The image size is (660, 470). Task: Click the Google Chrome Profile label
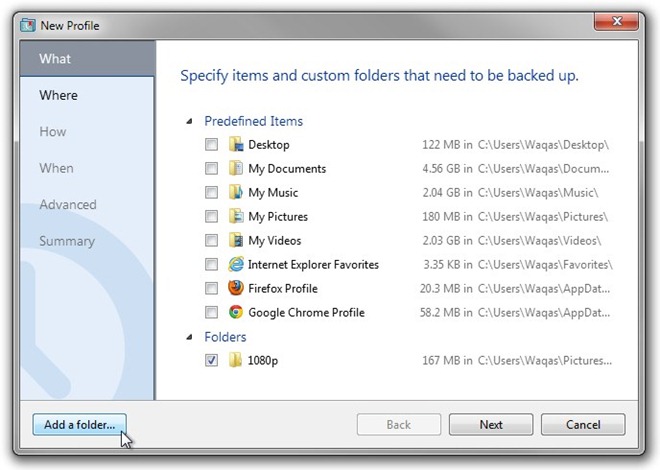(x=306, y=313)
